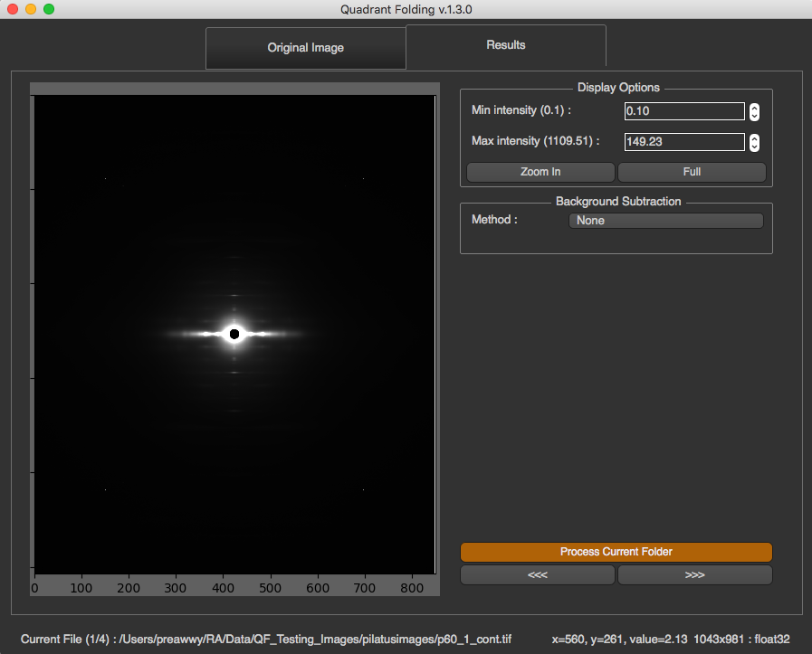Viewport: 812px width, 654px height.
Task: Increase Max intensity with stepper up arrow
Action: click(x=755, y=138)
